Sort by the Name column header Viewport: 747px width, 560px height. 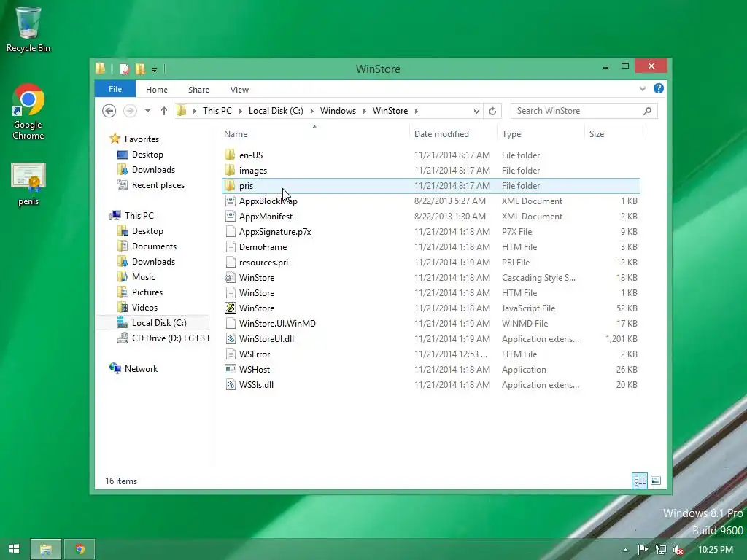pos(314,134)
